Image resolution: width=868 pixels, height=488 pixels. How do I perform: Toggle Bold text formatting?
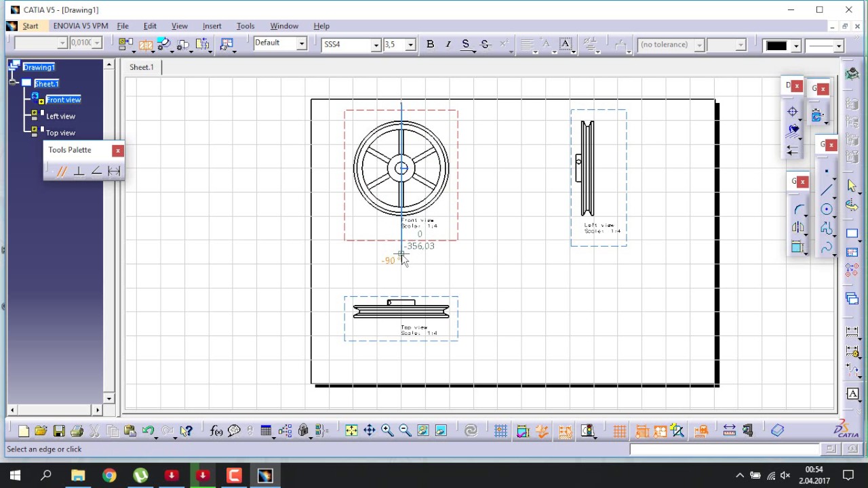click(x=430, y=45)
